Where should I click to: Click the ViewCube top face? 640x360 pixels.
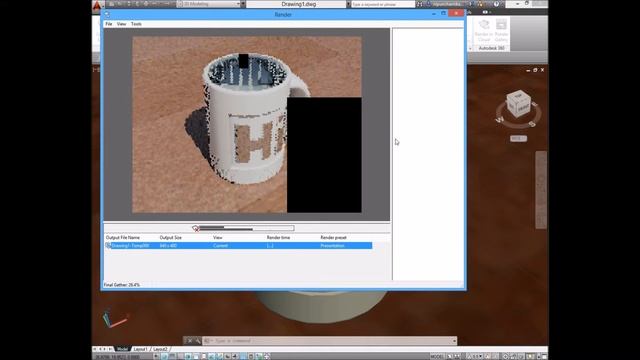pos(518,96)
